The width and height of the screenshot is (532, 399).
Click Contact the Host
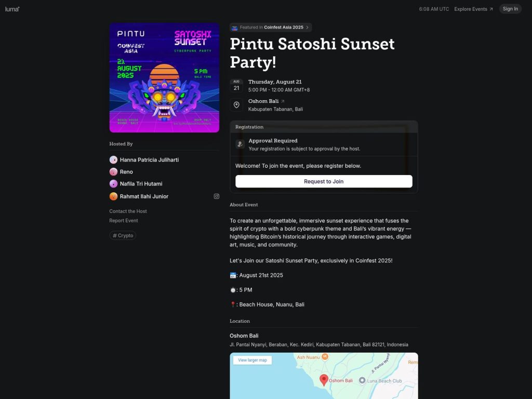pyautogui.click(x=128, y=211)
